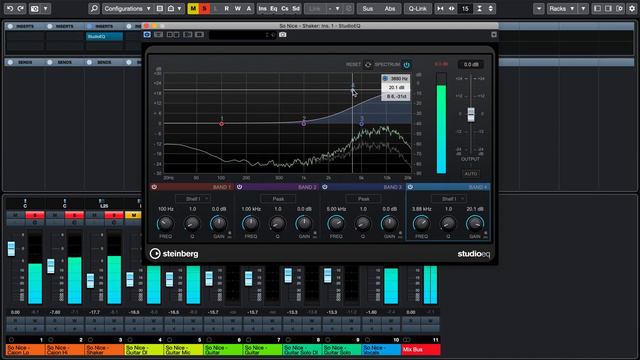Click the Sd sends bypass button
The image size is (640, 360).
pyautogui.click(x=296, y=8)
